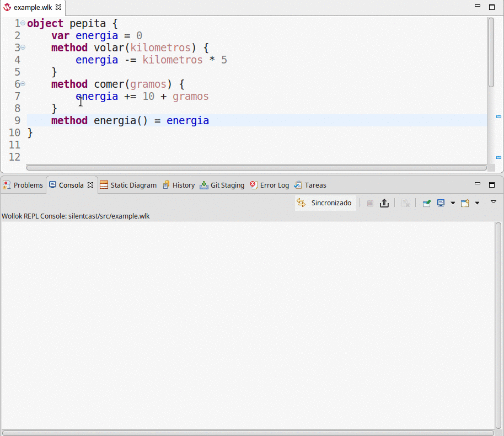504x436 pixels.
Task: Switch to the History tab
Action: 179,185
